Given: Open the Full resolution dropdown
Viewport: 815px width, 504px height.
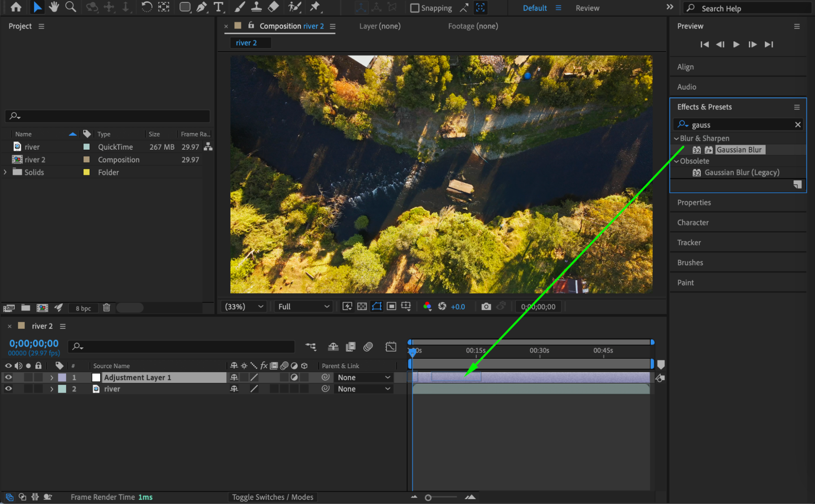Looking at the screenshot, I should pyautogui.click(x=304, y=307).
